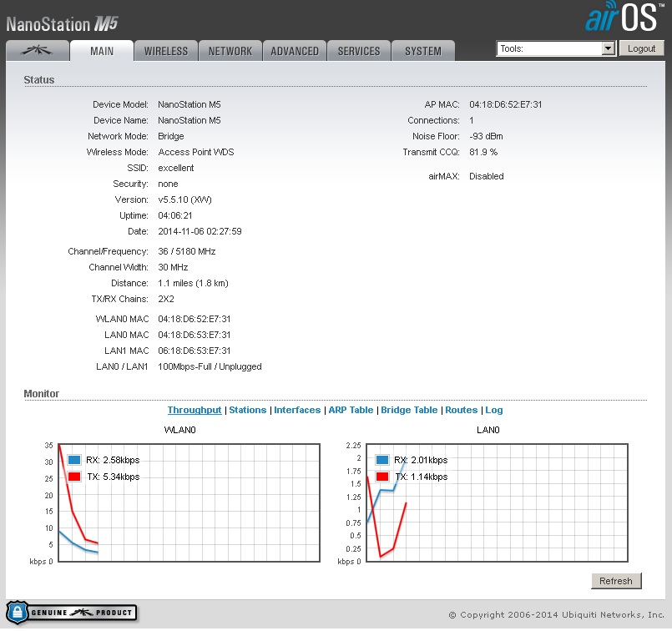Click the Network Mode value 'Bridge'
Viewport: 672px width, 631px height.
(x=171, y=136)
